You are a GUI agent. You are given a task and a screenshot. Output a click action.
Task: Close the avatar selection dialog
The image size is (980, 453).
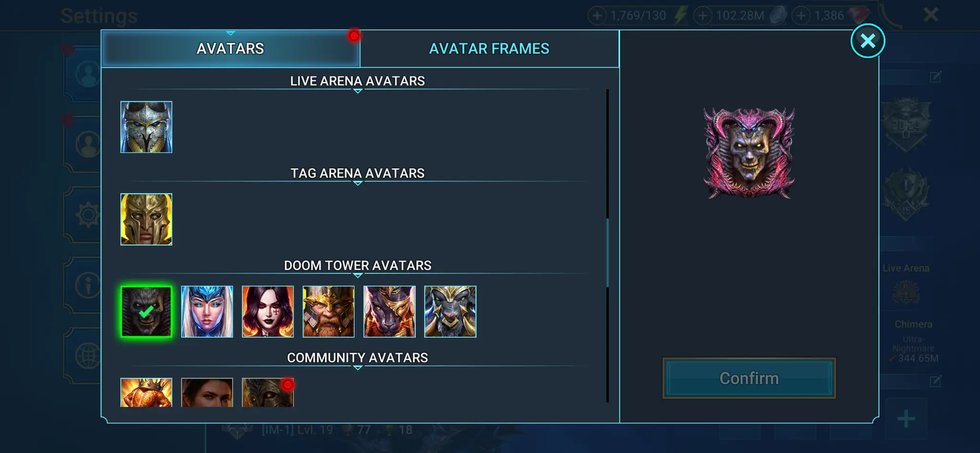coord(868,41)
